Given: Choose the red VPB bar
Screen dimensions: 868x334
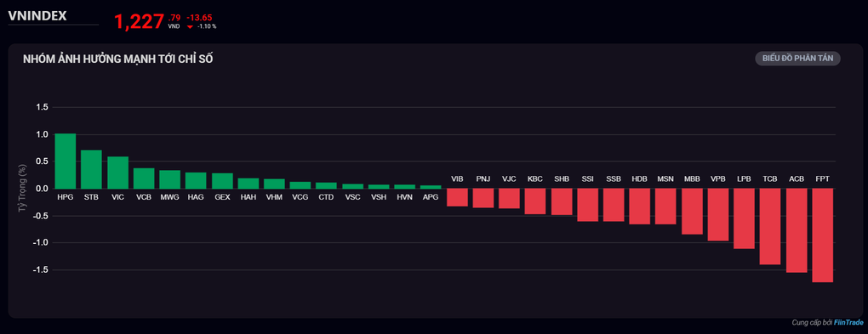Looking at the screenshot, I should coord(718,214).
